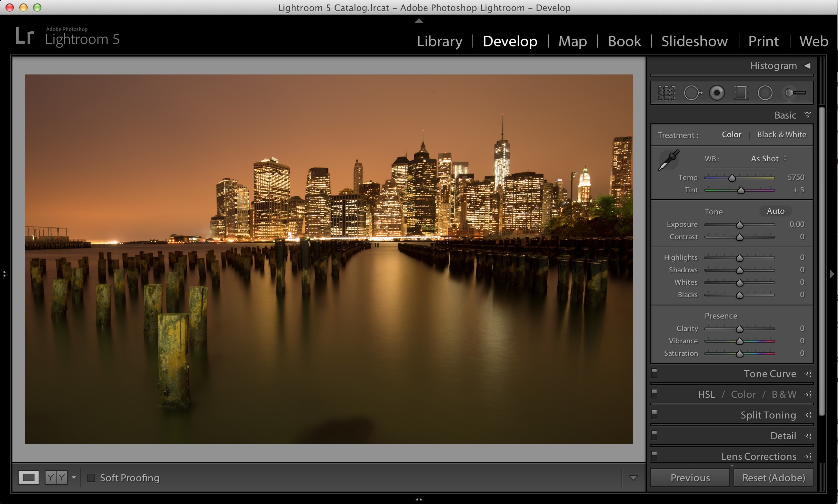Pick the White Balance eyedropper
This screenshot has width=838, height=504.
point(669,160)
